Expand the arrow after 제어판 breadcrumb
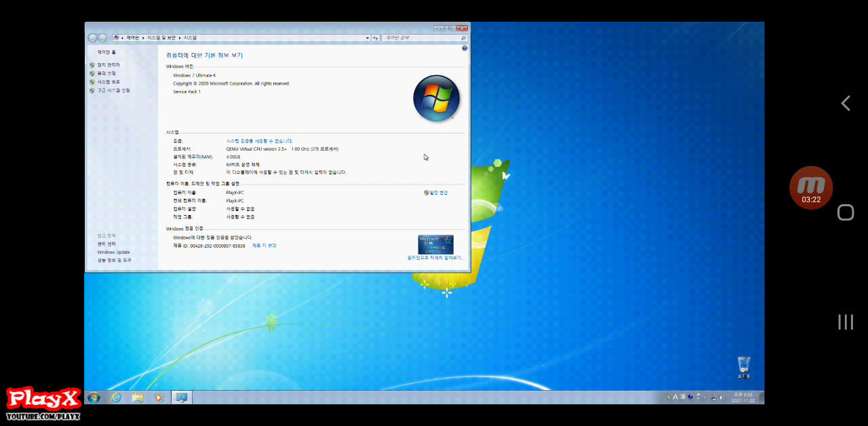 click(x=143, y=38)
